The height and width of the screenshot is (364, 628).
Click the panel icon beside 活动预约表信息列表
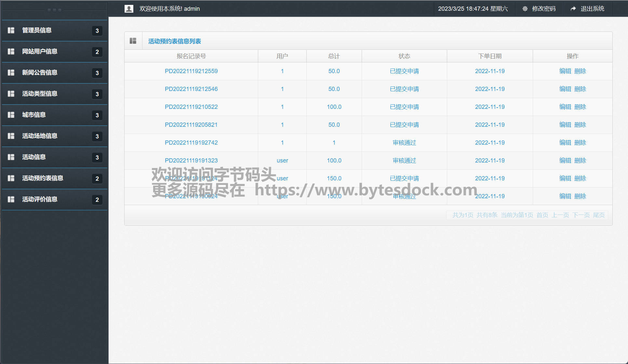tap(133, 41)
